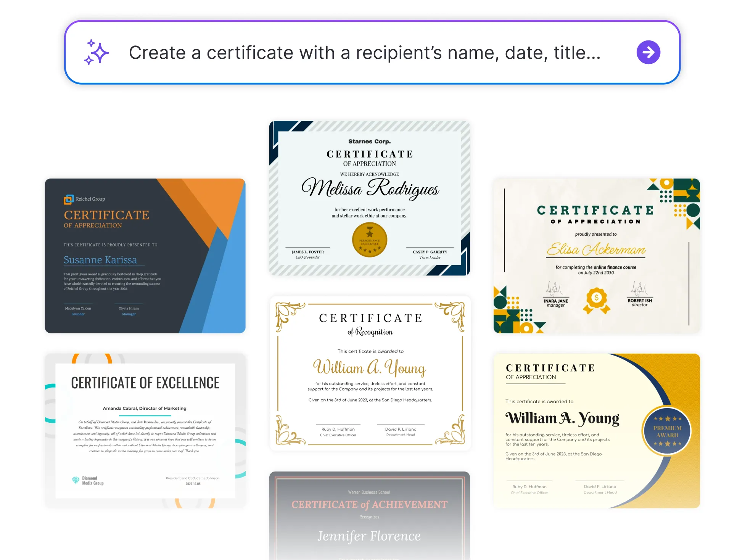Screen dimensions: 745x560
Task: Click 'Starnes Corp.' company name
Action: click(x=369, y=142)
